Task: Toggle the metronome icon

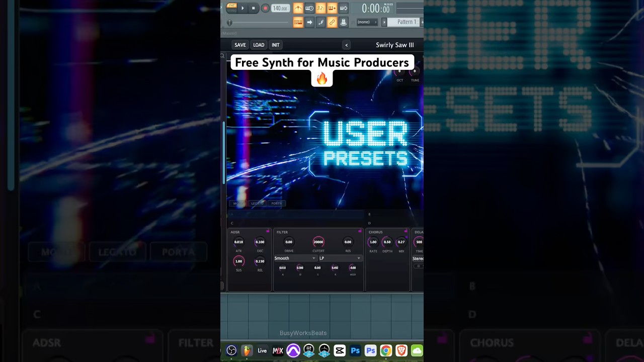Action: click(298, 8)
